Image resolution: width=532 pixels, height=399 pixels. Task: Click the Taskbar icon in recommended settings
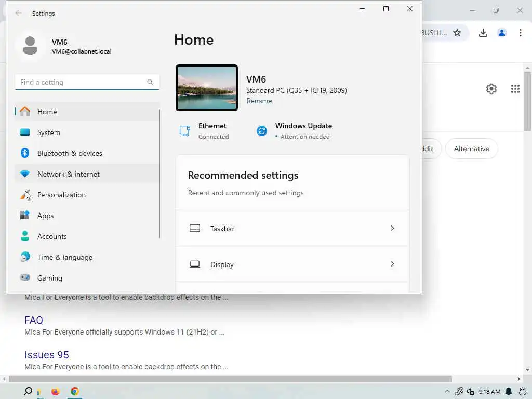pyautogui.click(x=195, y=229)
